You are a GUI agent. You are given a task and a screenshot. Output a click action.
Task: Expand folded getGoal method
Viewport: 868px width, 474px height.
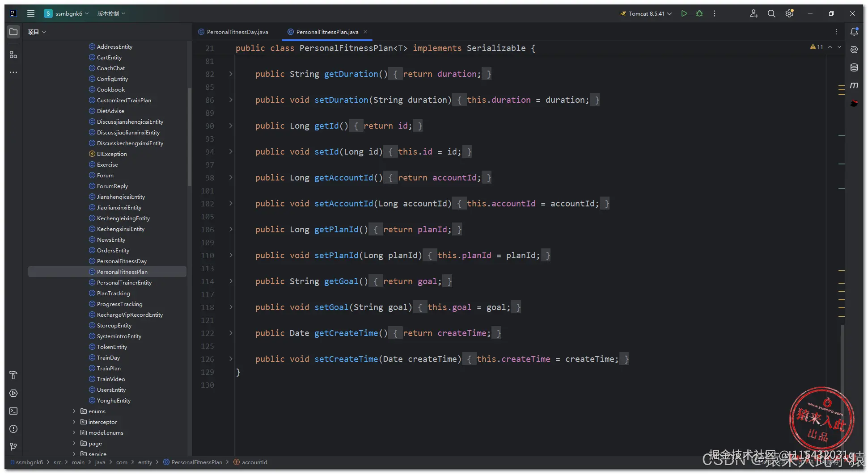pos(231,281)
